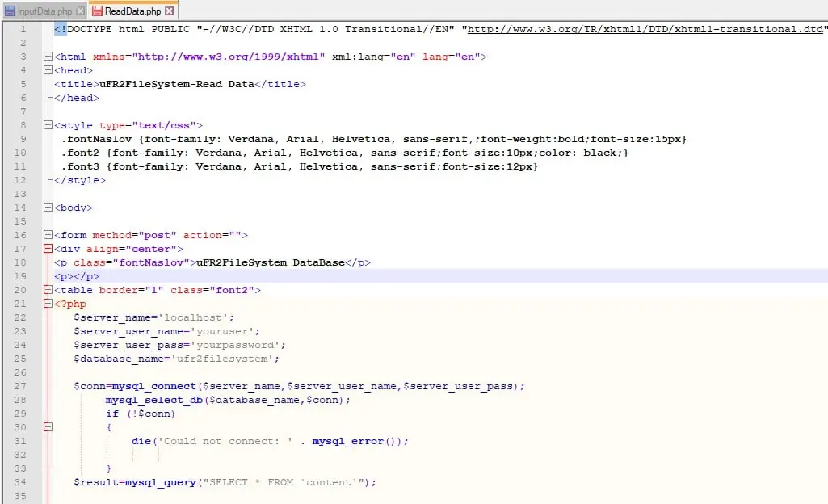Click line number 27 in the margin

pyautogui.click(x=20, y=386)
